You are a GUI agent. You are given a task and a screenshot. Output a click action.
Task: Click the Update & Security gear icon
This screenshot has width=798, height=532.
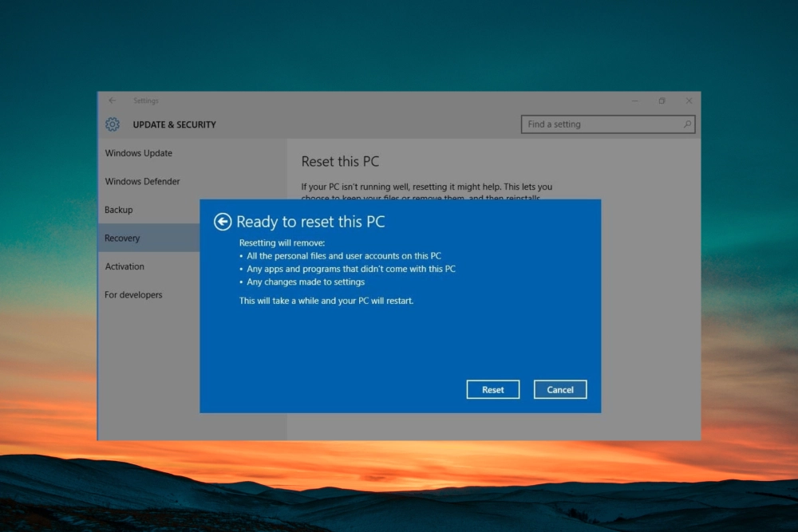pyautogui.click(x=113, y=124)
